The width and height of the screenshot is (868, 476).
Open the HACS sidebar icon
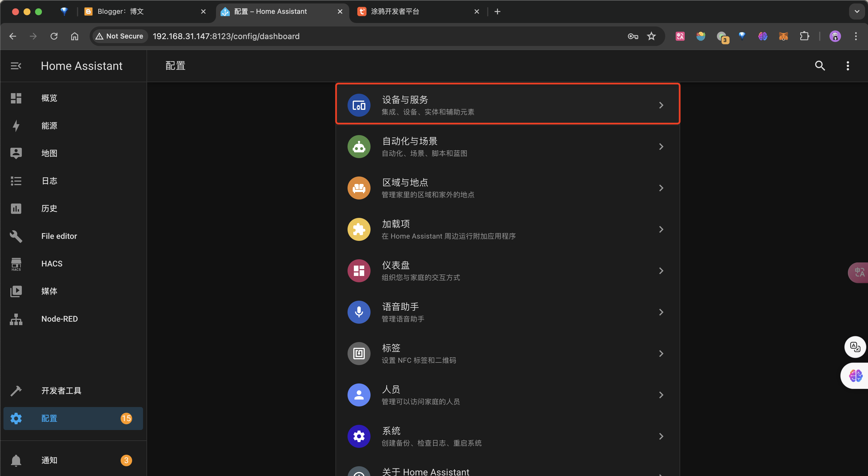pos(16,264)
